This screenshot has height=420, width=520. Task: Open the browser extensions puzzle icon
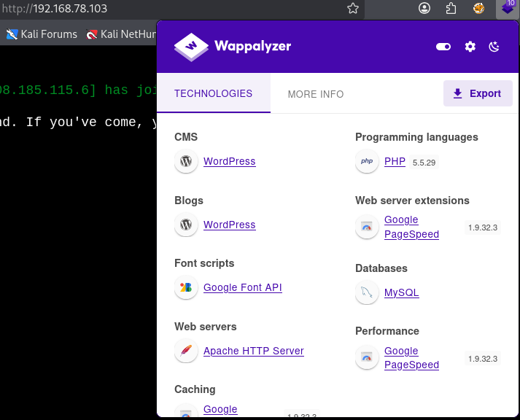click(451, 9)
